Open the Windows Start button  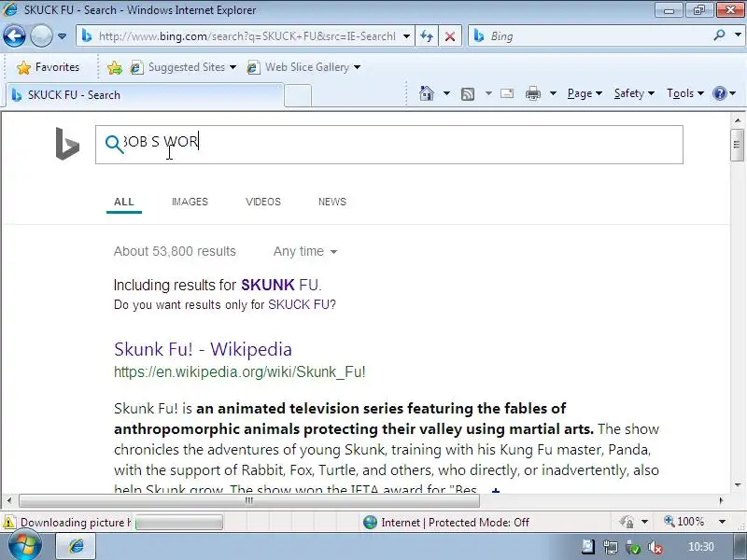24,547
